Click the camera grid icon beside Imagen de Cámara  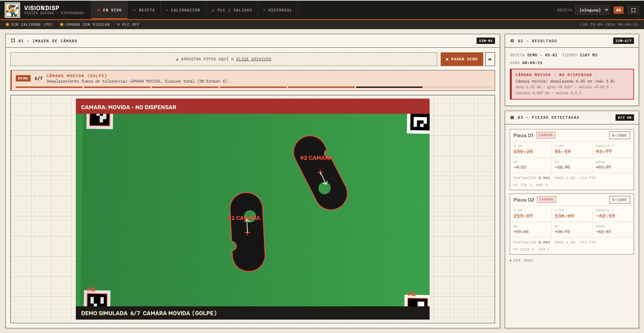point(13,41)
